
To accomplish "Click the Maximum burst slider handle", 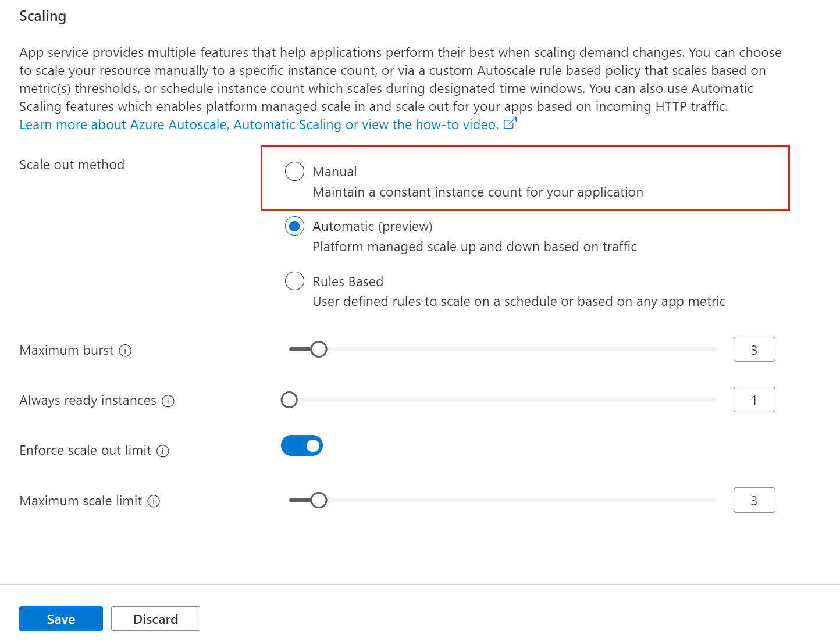I will coord(319,349).
